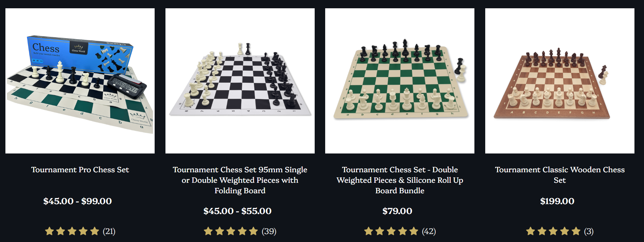Click the star rating for the Wooden Chess Set

point(553,231)
